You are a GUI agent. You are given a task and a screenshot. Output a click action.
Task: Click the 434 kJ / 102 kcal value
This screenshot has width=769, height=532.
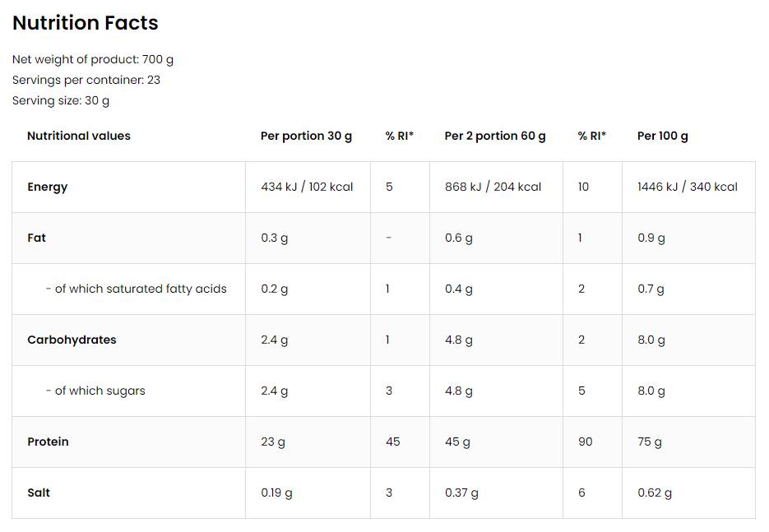307,187
